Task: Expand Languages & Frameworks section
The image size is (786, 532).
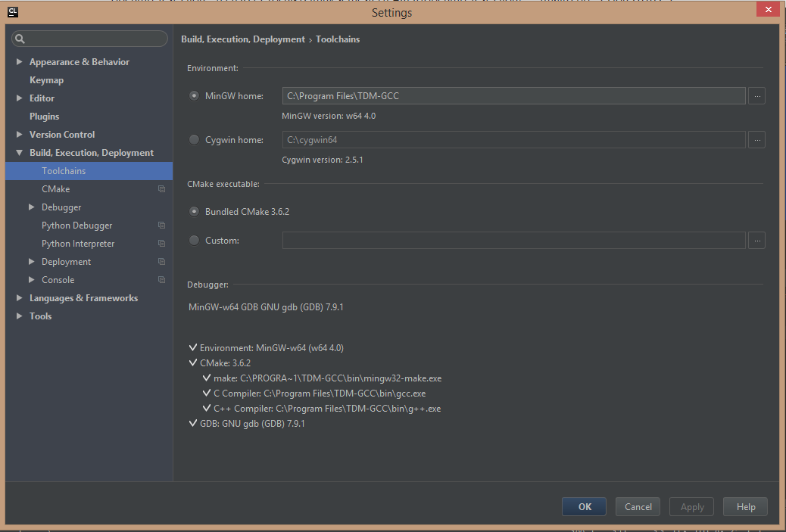Action: pyautogui.click(x=19, y=298)
